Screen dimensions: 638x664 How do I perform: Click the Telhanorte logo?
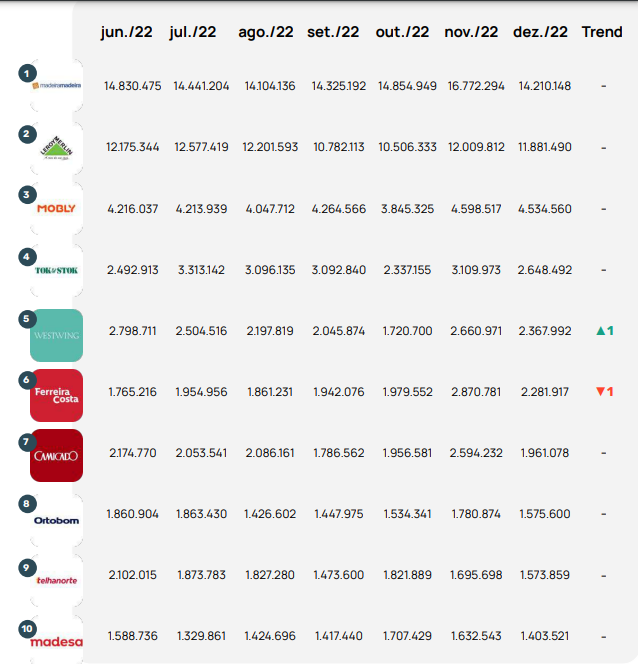tap(57, 579)
